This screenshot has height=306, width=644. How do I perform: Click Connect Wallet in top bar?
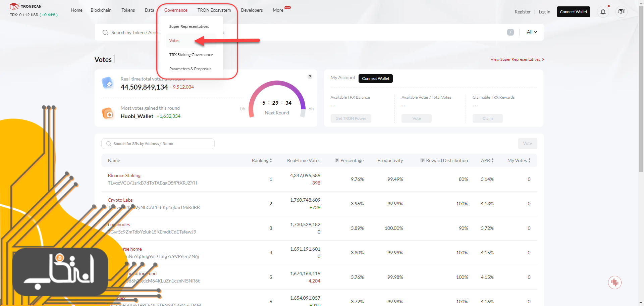click(x=574, y=12)
